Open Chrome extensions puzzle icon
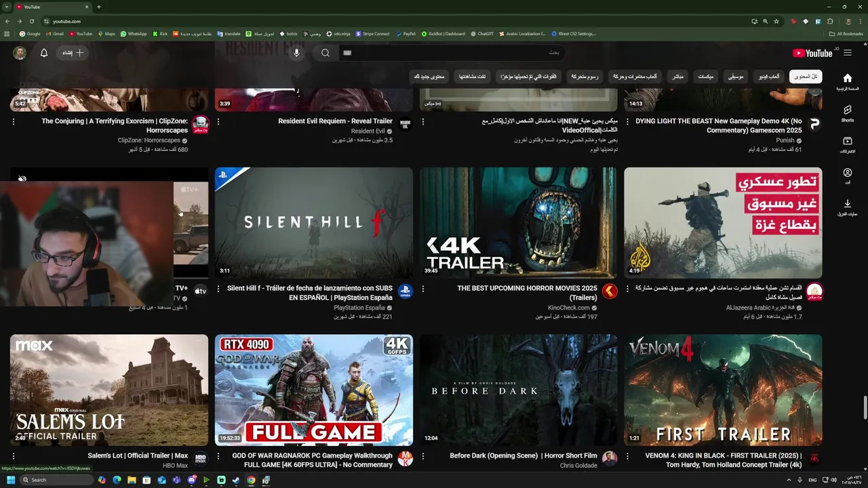This screenshot has height=488, width=868. tap(830, 21)
